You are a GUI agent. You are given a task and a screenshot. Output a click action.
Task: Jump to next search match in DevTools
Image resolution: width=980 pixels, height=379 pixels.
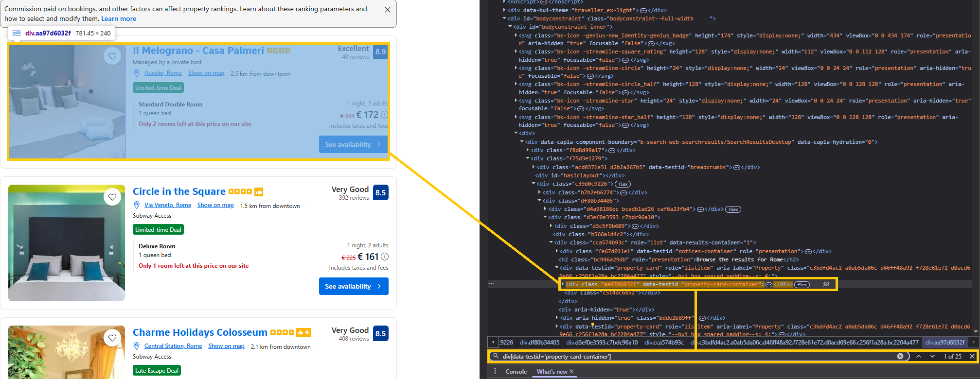932,356
